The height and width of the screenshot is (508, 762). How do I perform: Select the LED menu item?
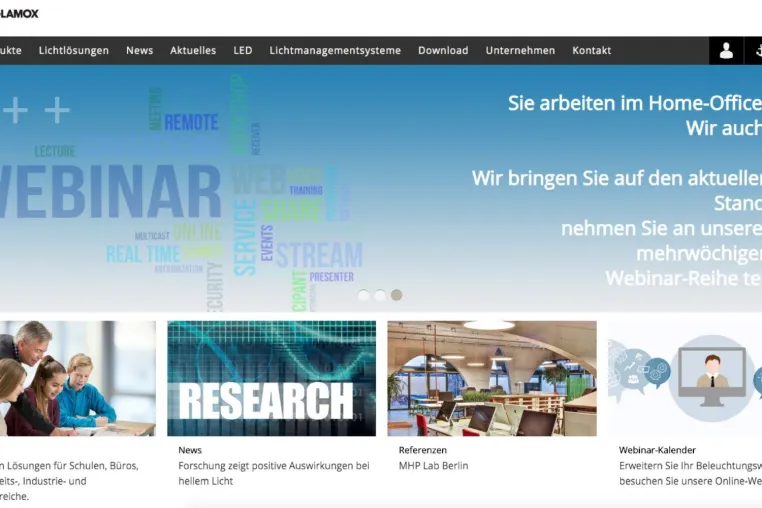click(242, 51)
